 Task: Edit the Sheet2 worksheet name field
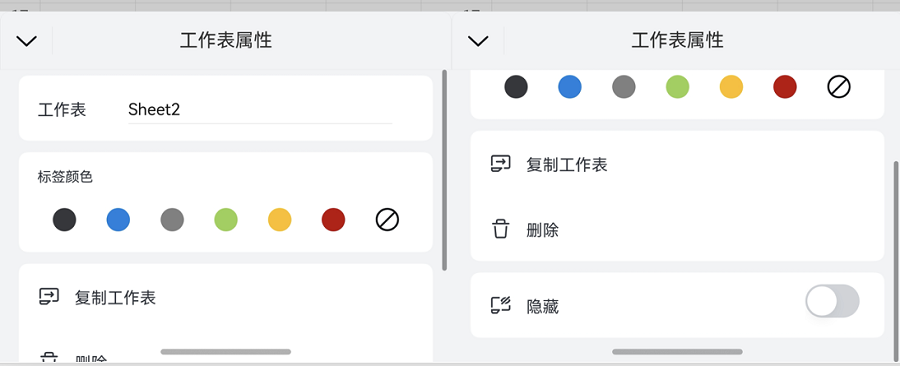[260, 110]
